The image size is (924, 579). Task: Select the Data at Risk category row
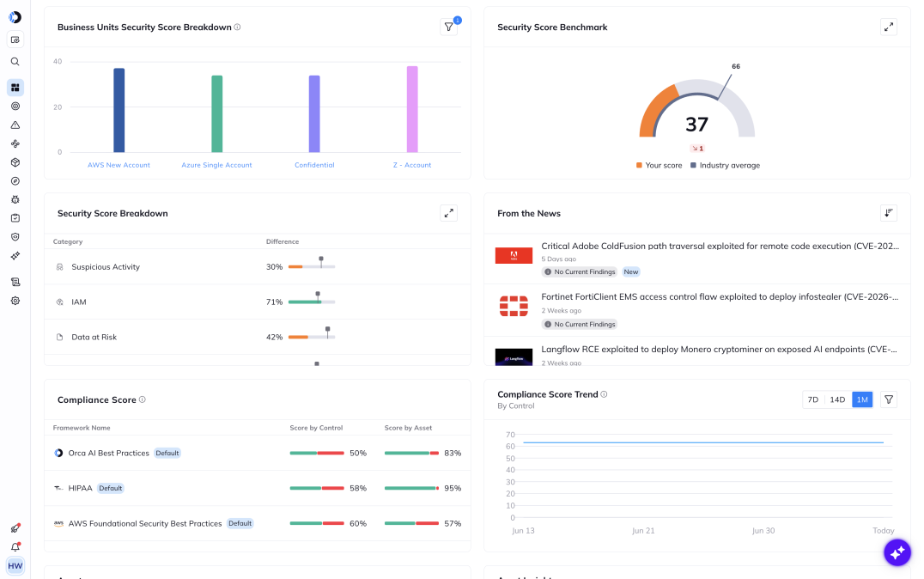tap(258, 338)
